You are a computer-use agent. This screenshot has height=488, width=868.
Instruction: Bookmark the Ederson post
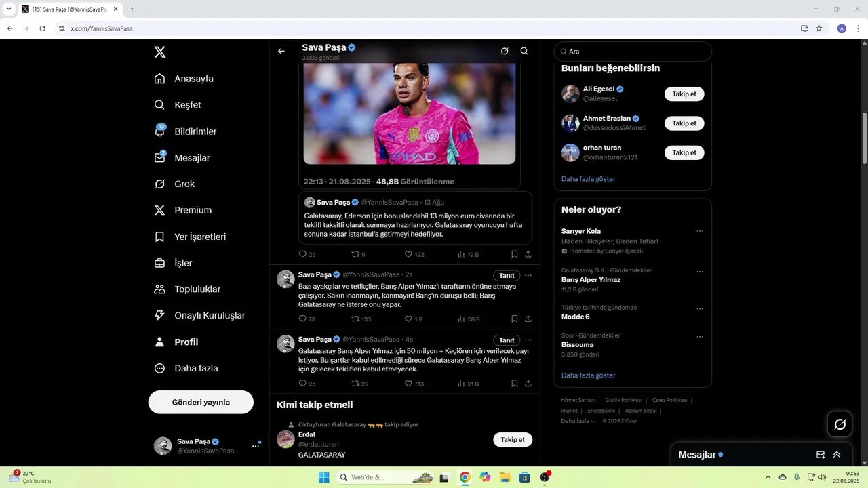pyautogui.click(x=515, y=254)
